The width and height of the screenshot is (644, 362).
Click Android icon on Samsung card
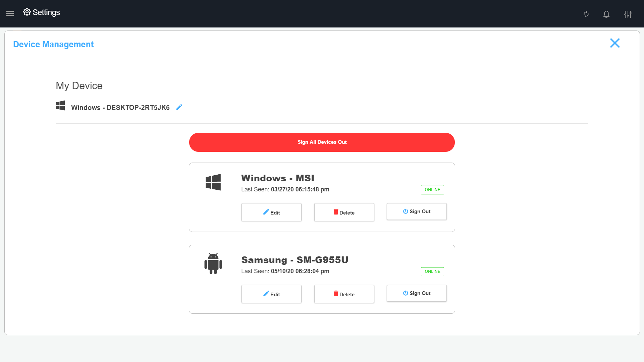213,263
